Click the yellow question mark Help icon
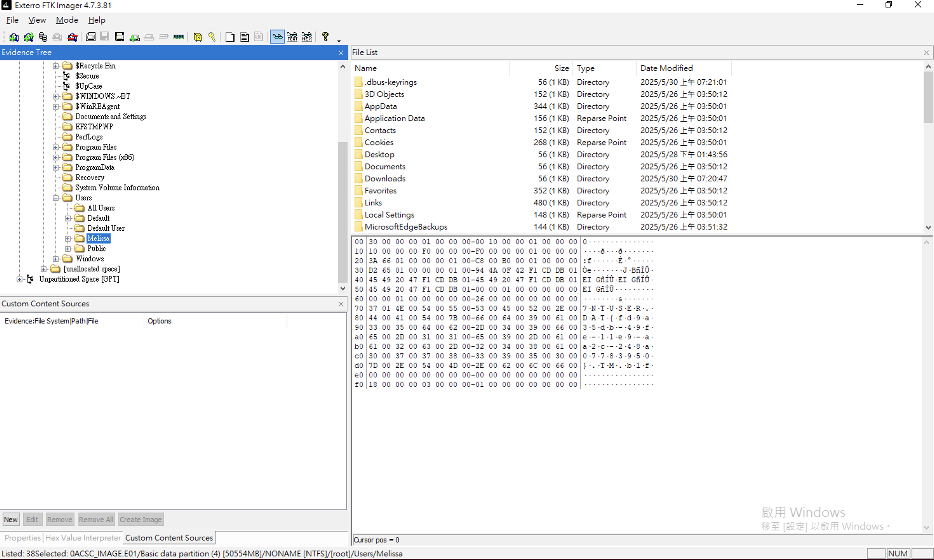This screenshot has height=560, width=934. click(325, 37)
